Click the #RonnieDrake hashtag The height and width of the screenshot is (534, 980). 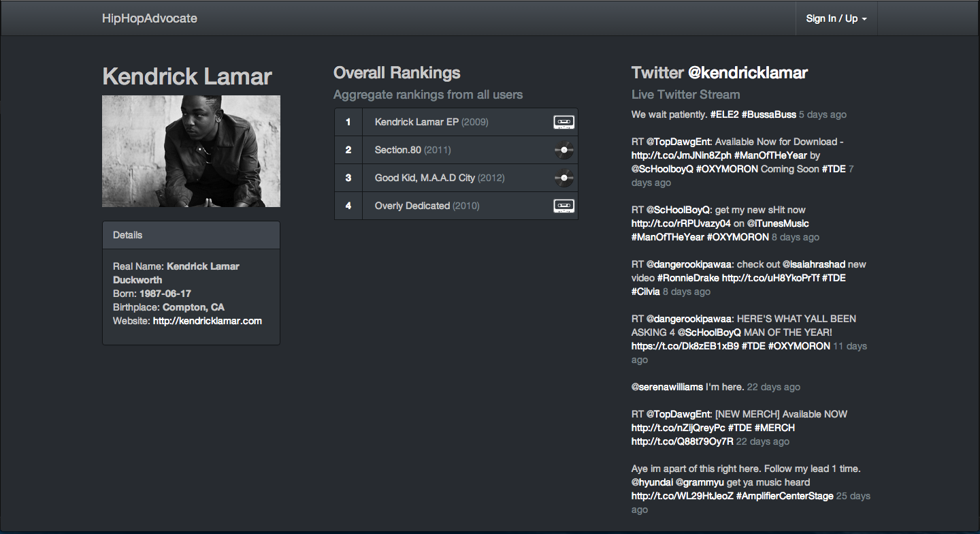(x=688, y=278)
